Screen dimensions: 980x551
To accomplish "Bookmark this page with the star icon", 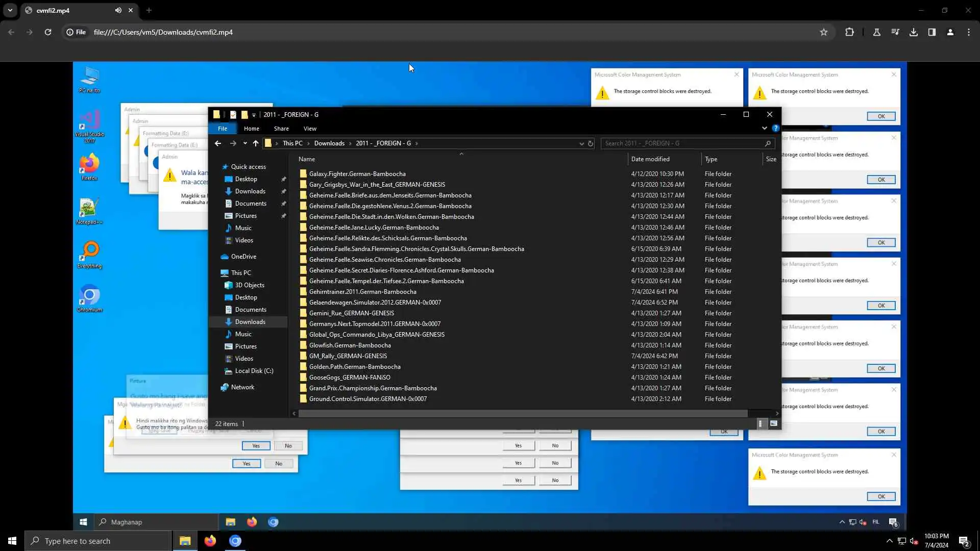I will [x=823, y=32].
